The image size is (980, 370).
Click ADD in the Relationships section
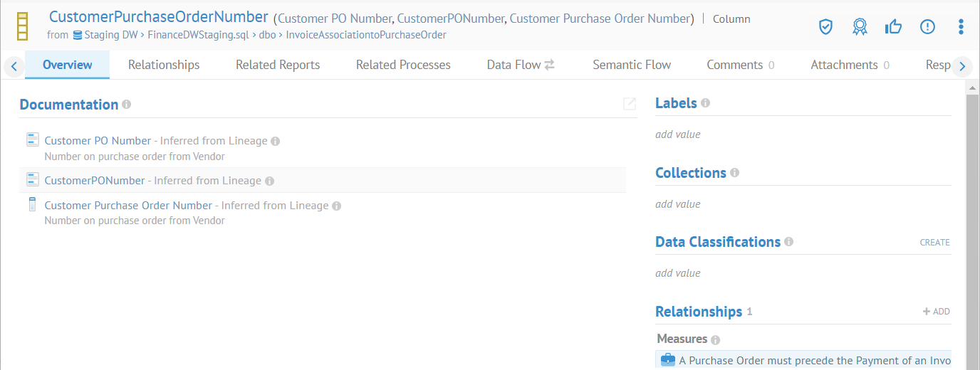[936, 312]
